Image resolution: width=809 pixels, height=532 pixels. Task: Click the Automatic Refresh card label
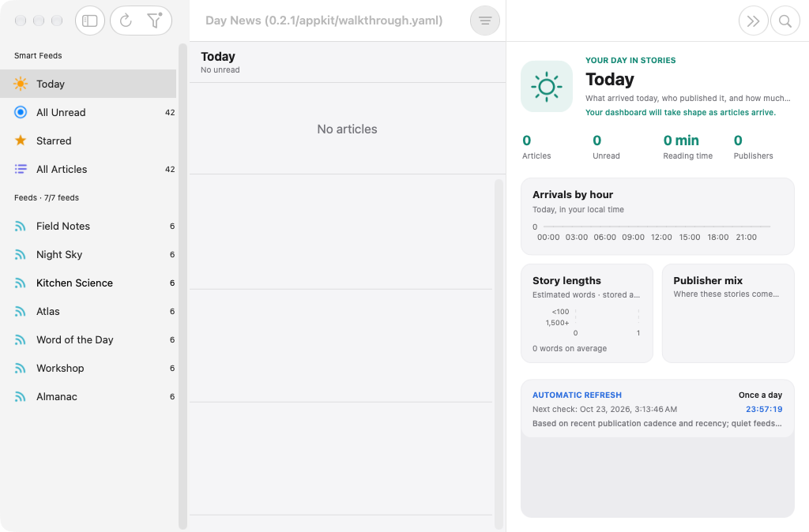[577, 395]
